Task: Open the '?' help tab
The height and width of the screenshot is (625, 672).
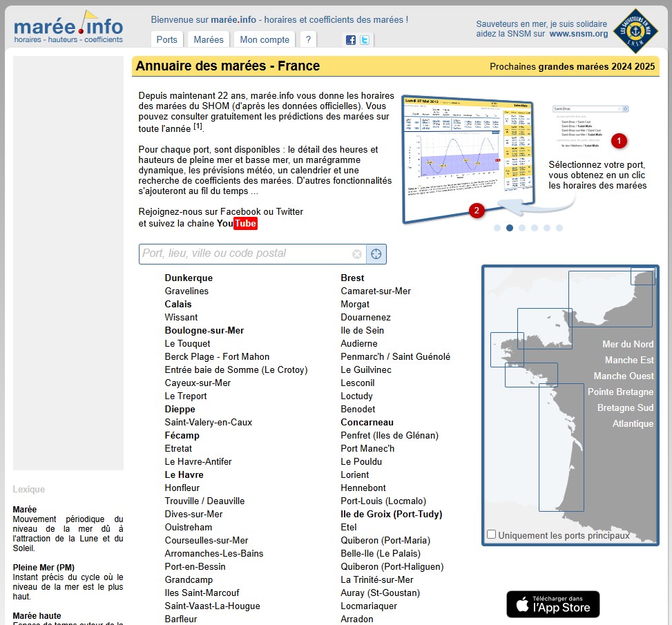Action: pyautogui.click(x=308, y=40)
